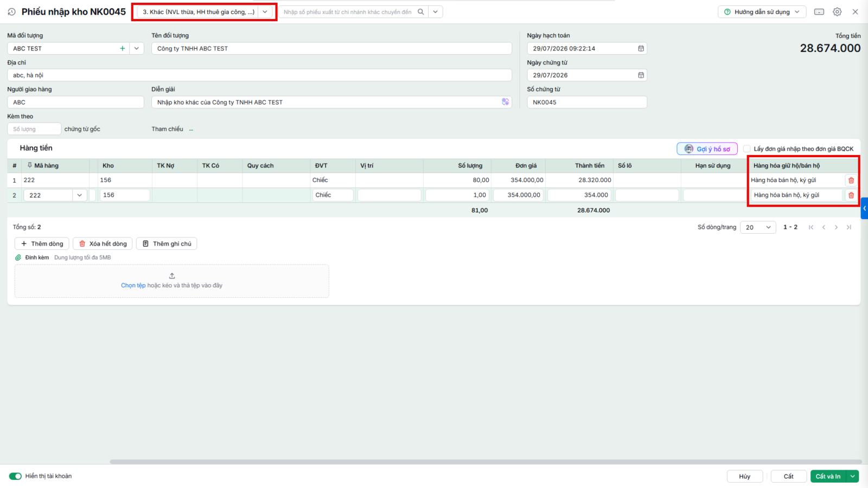868x488 pixels.
Task: Click the Số chứng từ field NK0045
Action: coord(587,102)
